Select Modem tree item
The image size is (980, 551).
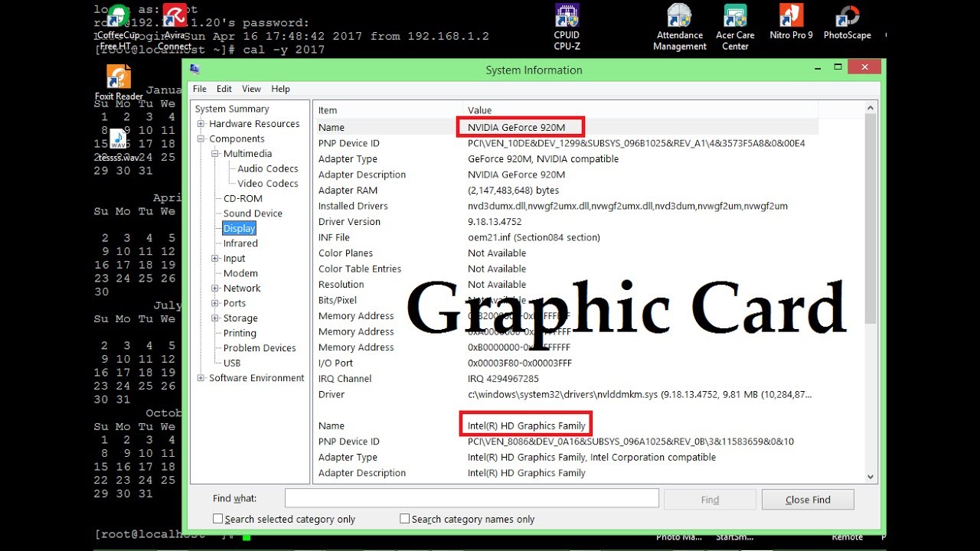(240, 273)
